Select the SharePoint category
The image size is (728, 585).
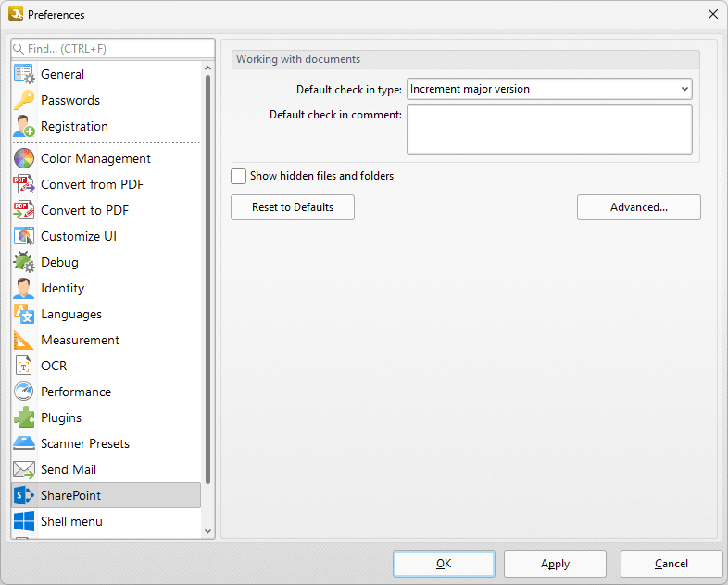point(107,495)
